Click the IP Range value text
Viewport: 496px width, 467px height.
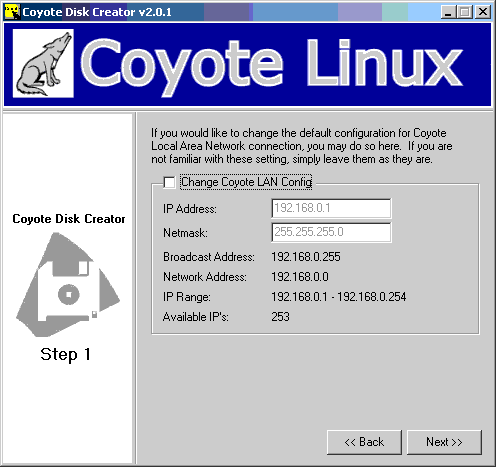[x=339, y=297]
